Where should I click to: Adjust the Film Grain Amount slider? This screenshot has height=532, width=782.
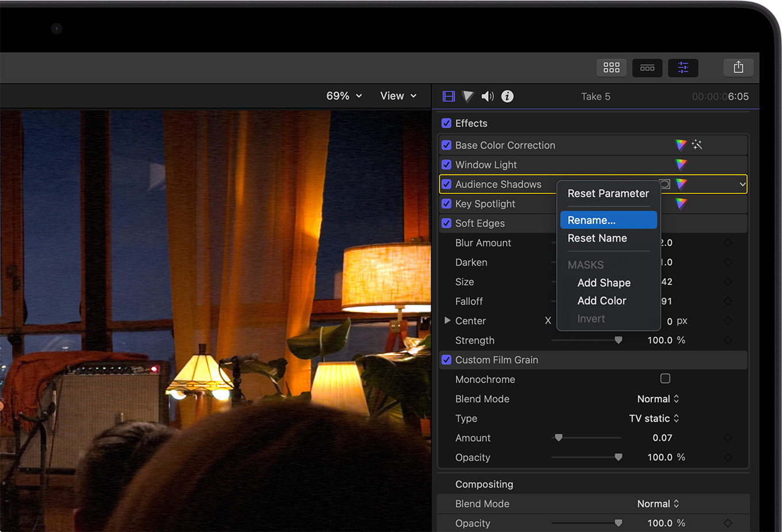[558, 437]
